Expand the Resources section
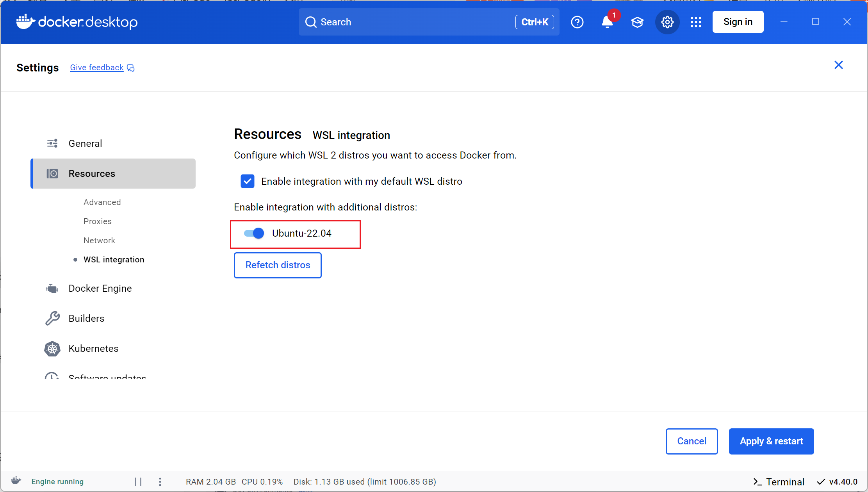Image resolution: width=868 pixels, height=492 pixels. (x=92, y=173)
